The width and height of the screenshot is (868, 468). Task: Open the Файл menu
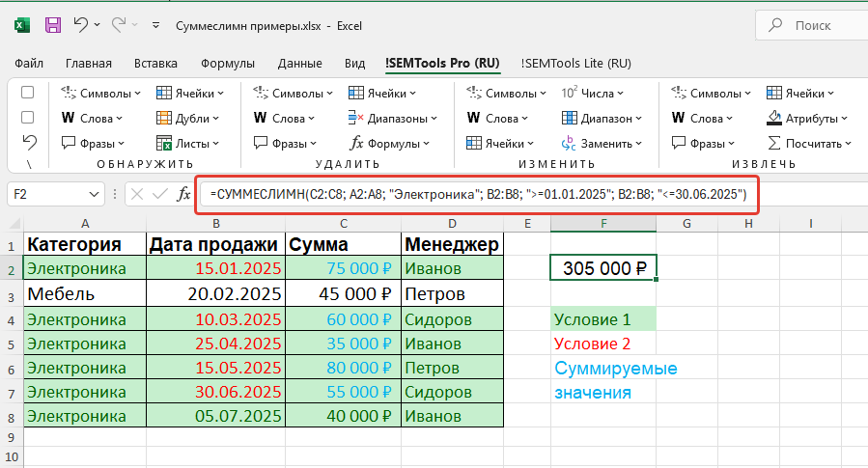click(x=29, y=64)
